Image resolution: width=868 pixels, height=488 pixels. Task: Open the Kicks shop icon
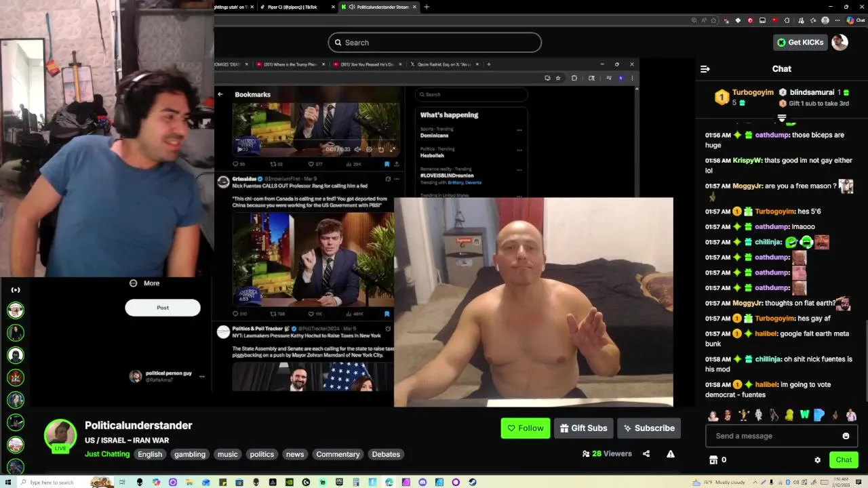pyautogui.click(x=713, y=460)
